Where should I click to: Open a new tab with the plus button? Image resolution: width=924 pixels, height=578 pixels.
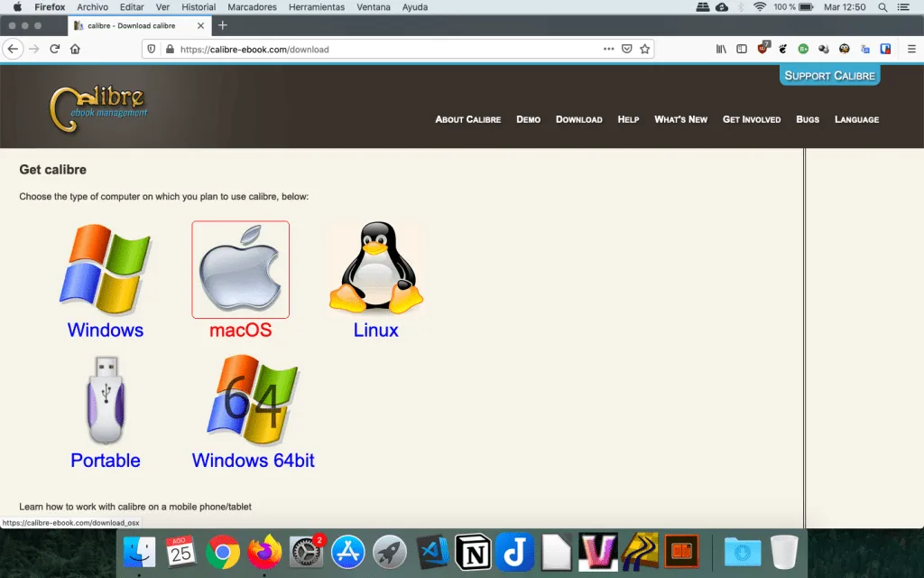point(222,25)
